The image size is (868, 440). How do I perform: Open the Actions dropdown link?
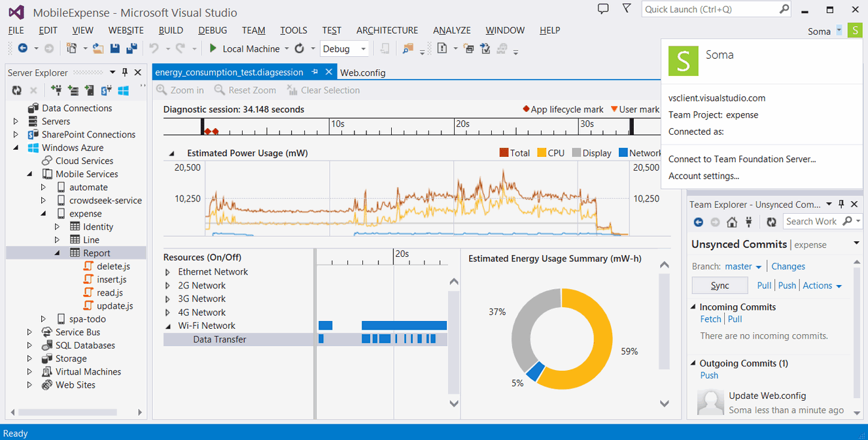point(822,286)
